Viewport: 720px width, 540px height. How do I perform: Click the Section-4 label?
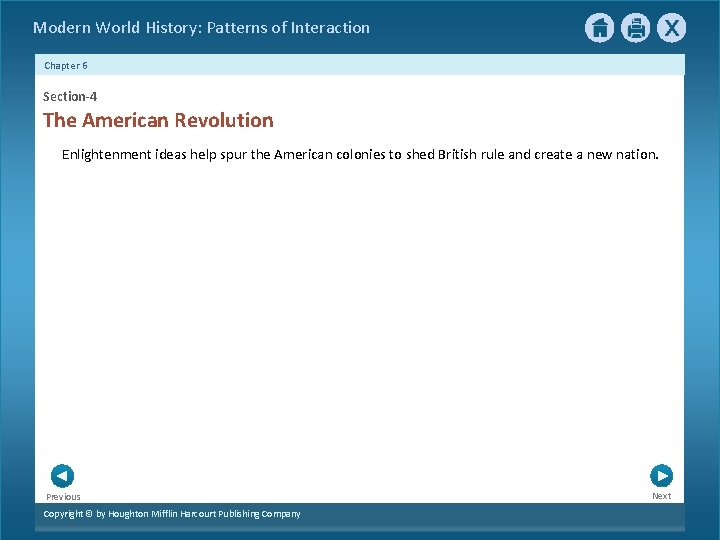pos(70,96)
